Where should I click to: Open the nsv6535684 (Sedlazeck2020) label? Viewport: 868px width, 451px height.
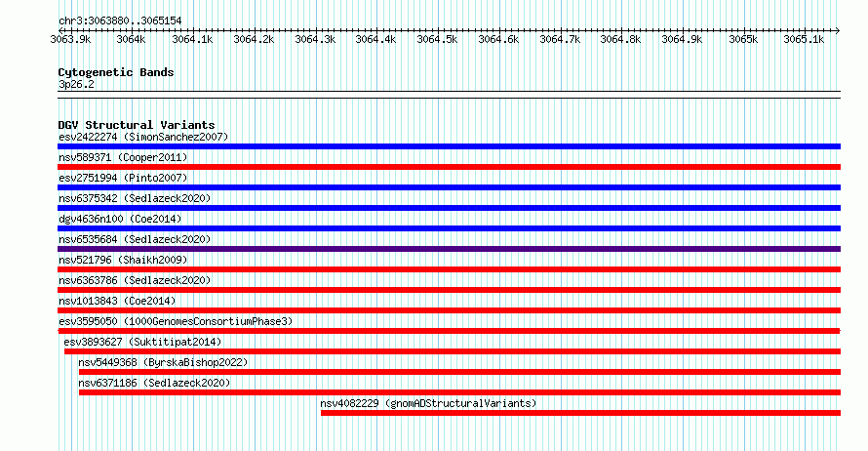click(135, 239)
